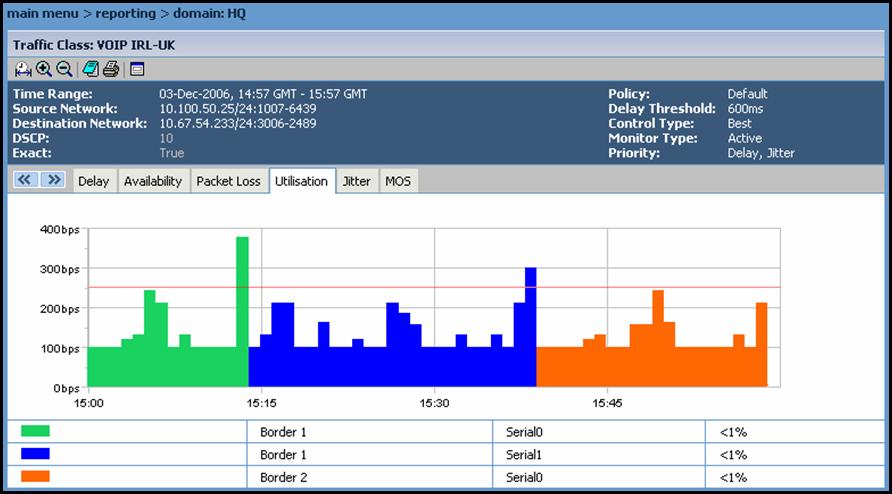Print the traffic class report

[x=111, y=69]
